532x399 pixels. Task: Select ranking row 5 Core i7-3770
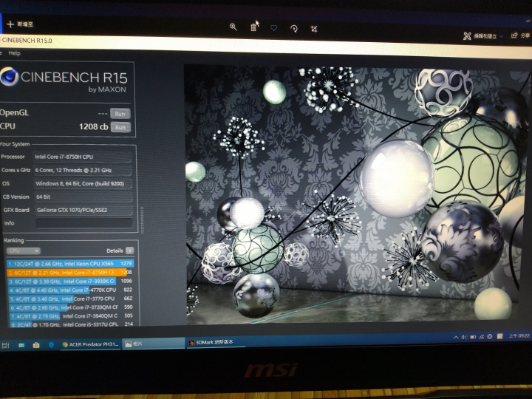point(71,299)
